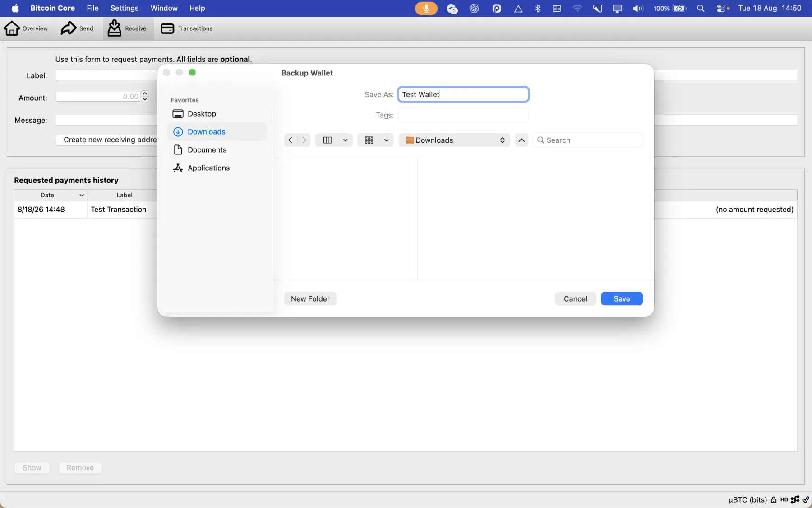Go back in the file dialog
This screenshot has width=812, height=508.
291,140
